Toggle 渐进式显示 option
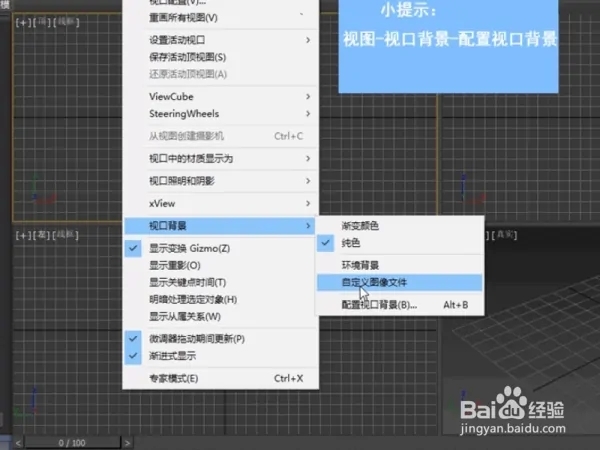This screenshot has height=450, width=600. tap(220, 356)
